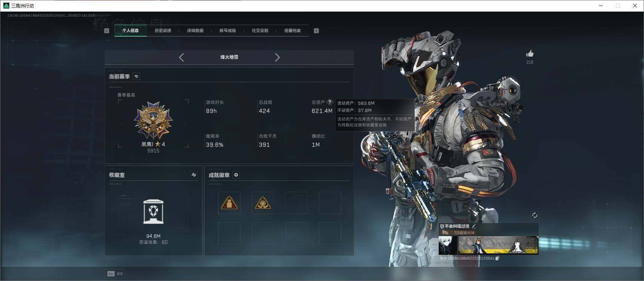Viewport: 644px width, 281px height.
Task: Click the Esc return button
Action: coord(115,274)
